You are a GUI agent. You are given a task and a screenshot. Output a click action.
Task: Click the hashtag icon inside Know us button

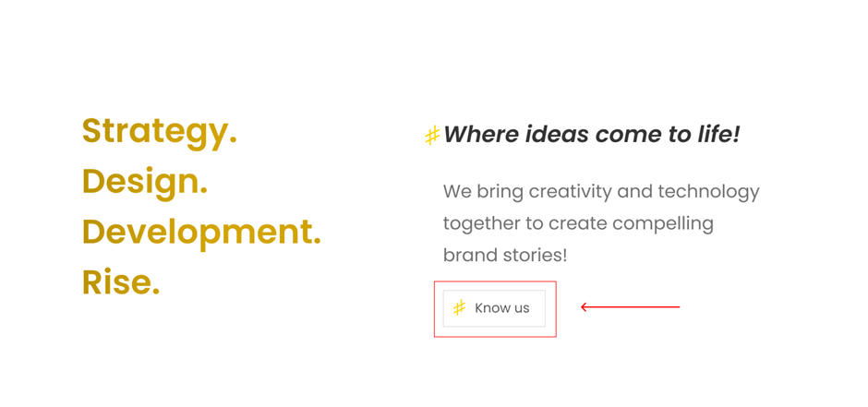coord(460,307)
